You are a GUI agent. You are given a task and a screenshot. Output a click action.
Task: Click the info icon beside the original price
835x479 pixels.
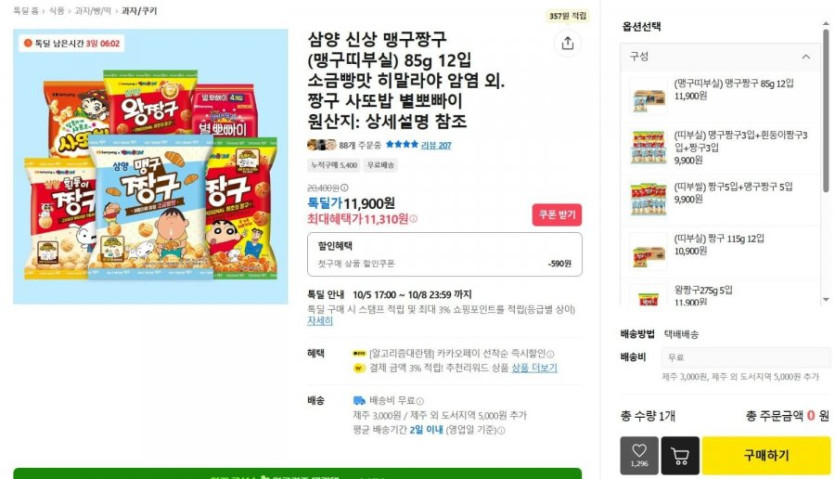345,188
